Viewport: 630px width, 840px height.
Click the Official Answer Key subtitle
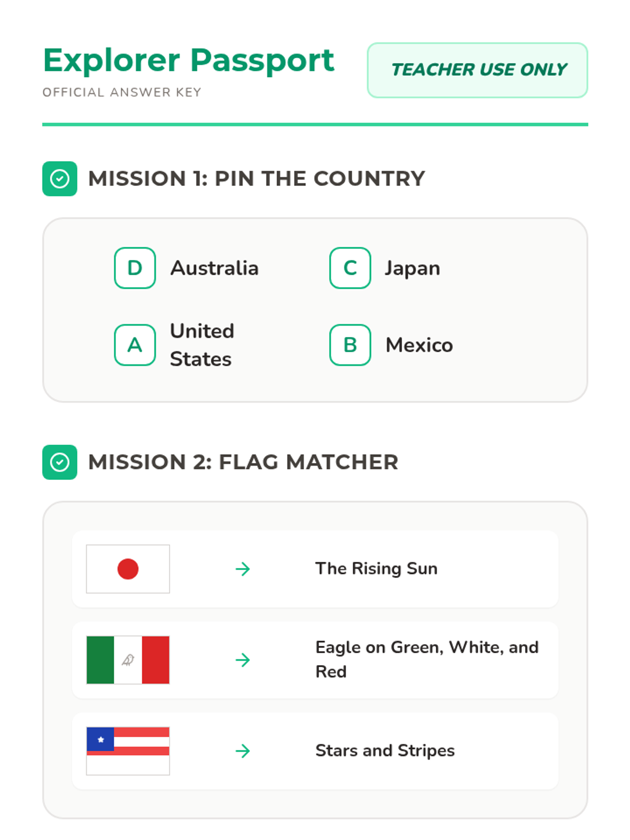point(122,92)
